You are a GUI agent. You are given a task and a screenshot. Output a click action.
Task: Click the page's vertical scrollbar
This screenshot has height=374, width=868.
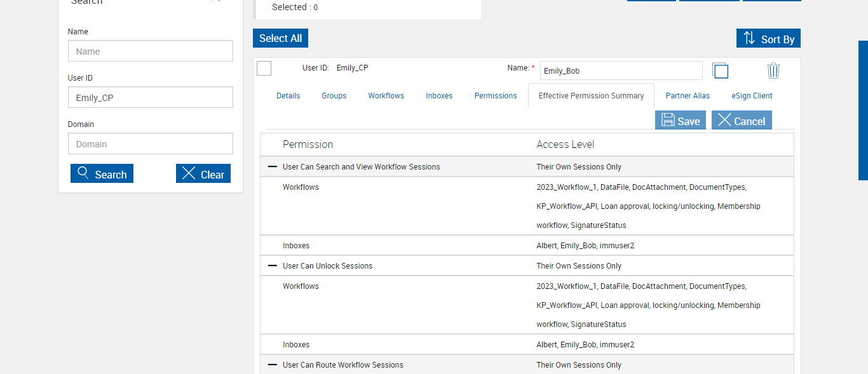point(863,110)
